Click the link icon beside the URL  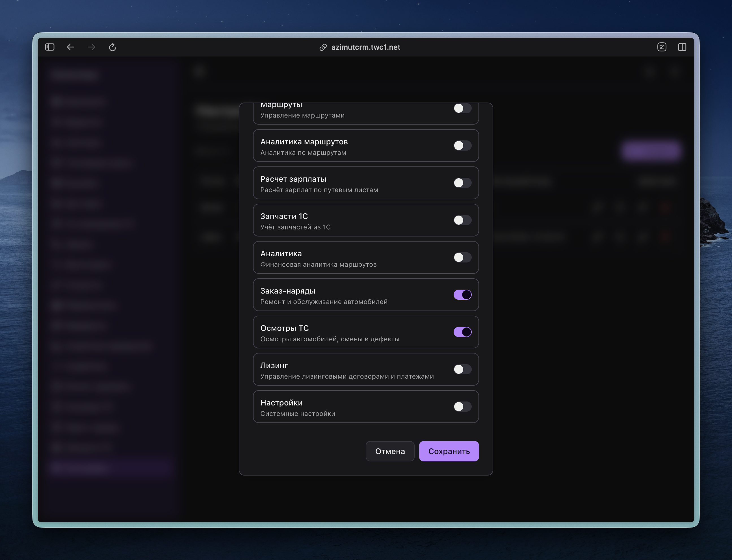click(323, 47)
